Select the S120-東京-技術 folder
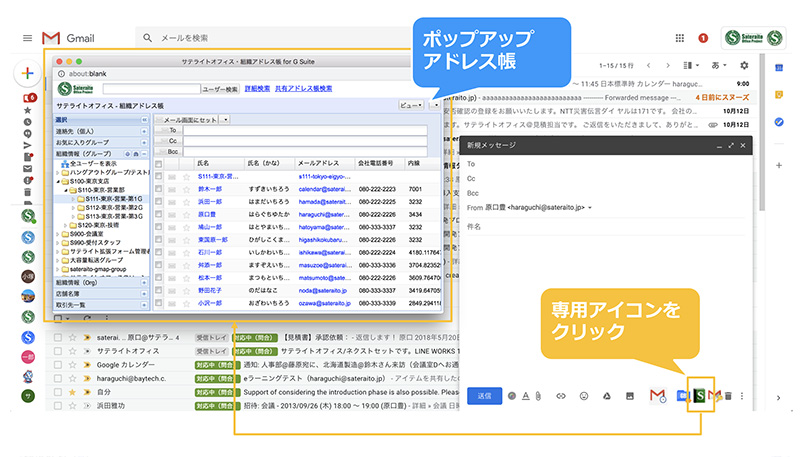 point(95,225)
